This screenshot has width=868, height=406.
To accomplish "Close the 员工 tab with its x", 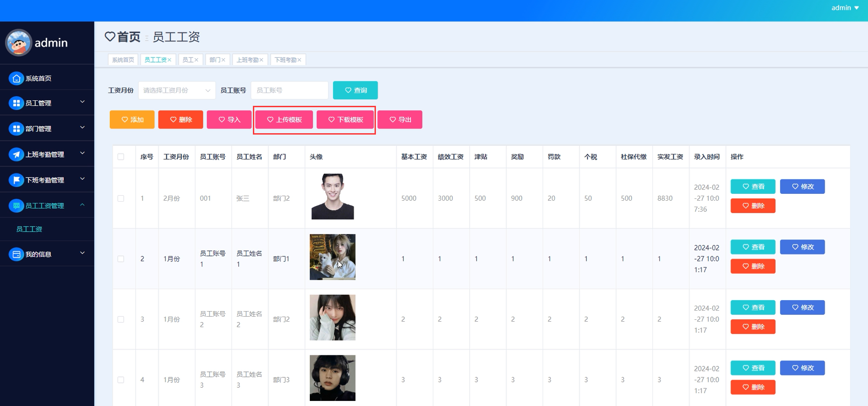I will (x=196, y=60).
